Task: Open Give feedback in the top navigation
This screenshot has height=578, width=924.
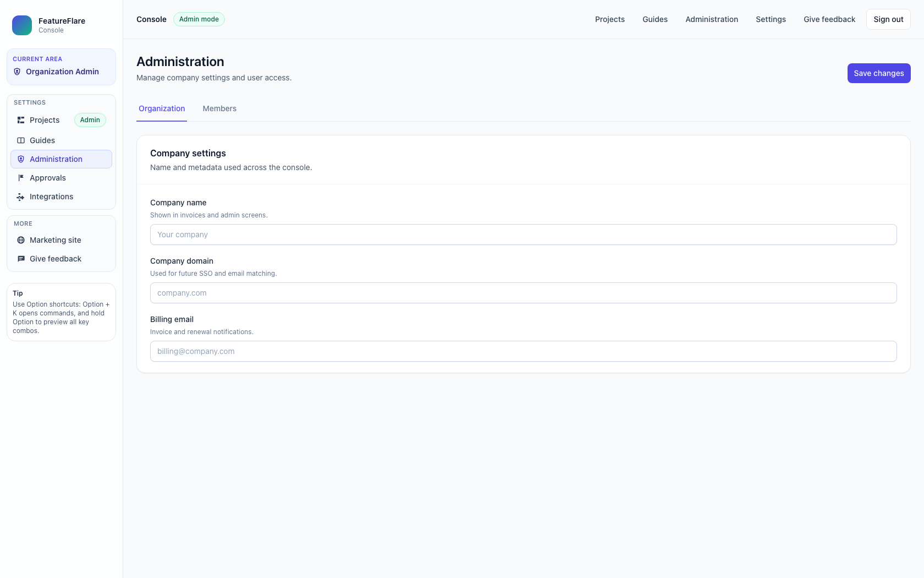Action: point(829,19)
